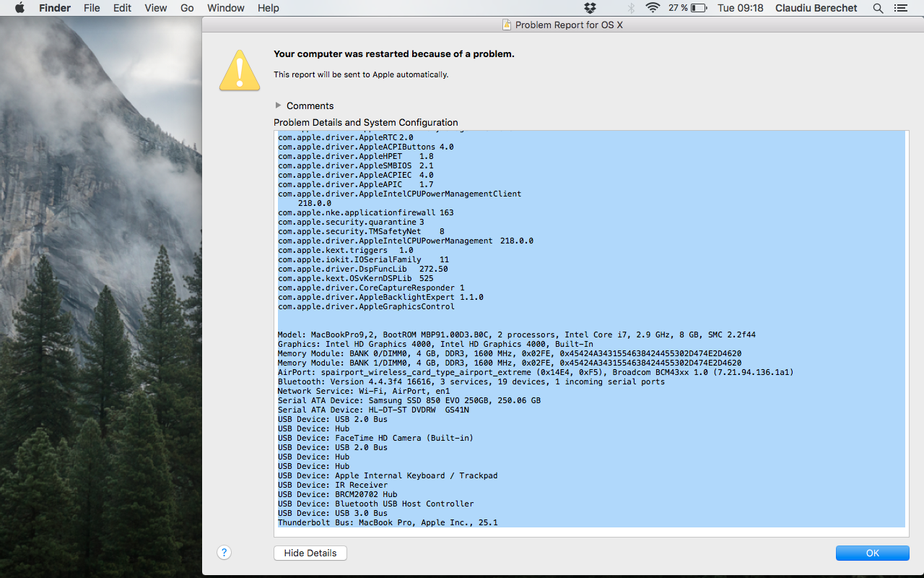Click the IR Receiver line
The width and height of the screenshot is (924, 578).
tap(333, 485)
